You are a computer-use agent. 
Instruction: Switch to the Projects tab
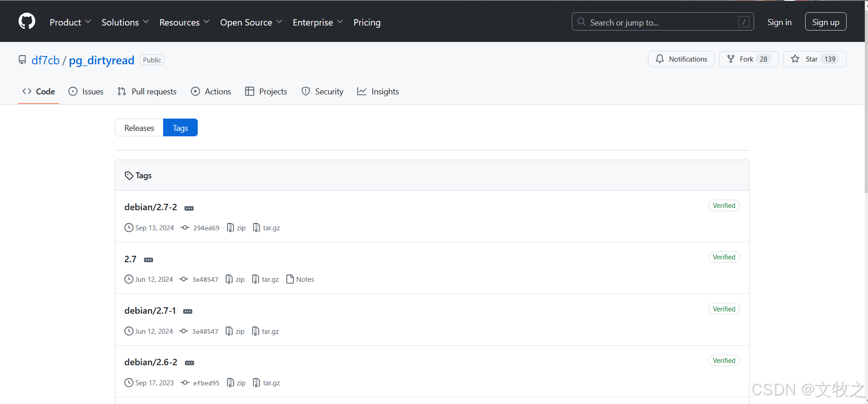pos(266,92)
